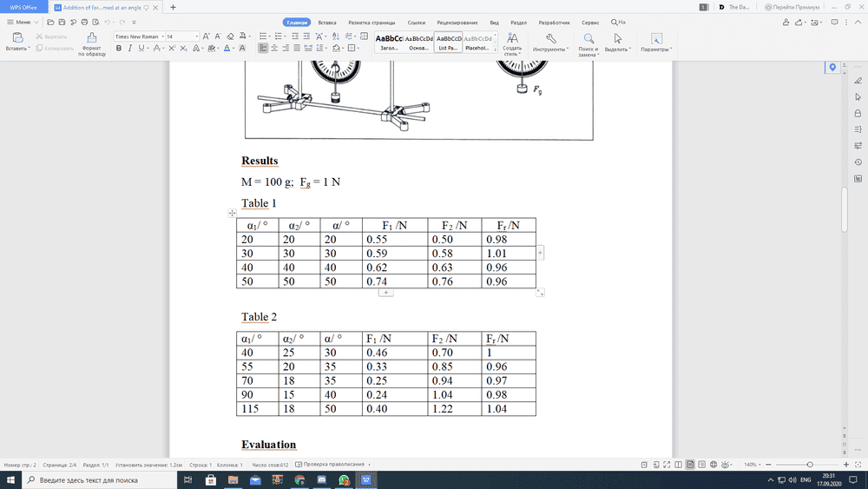Image resolution: width=868 pixels, height=489 pixels.
Task: Open the Меню button
Action: point(23,22)
